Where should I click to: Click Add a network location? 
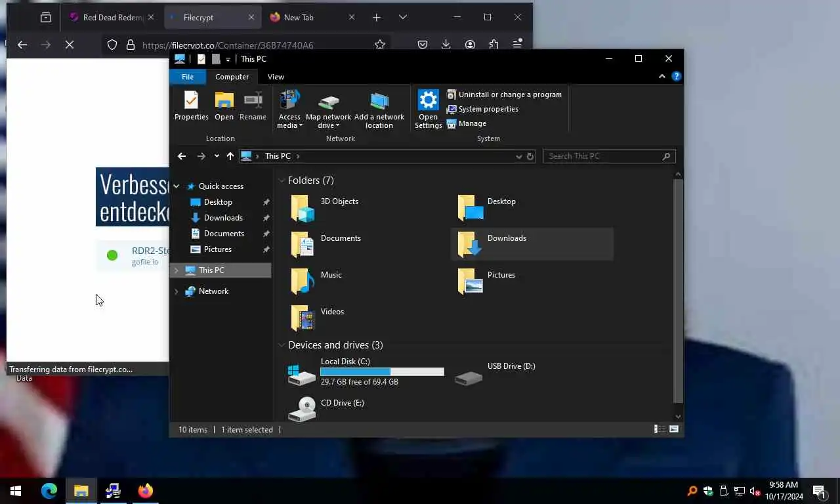point(379,110)
